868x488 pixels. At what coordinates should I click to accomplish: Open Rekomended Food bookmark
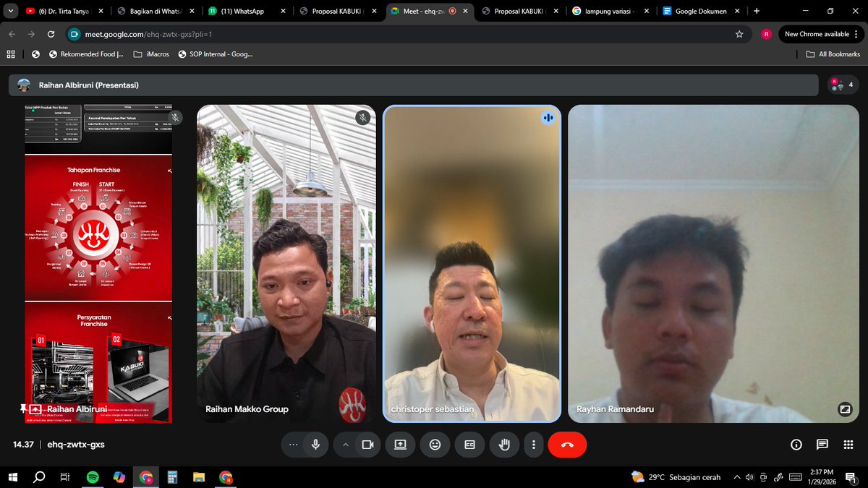[x=85, y=54]
